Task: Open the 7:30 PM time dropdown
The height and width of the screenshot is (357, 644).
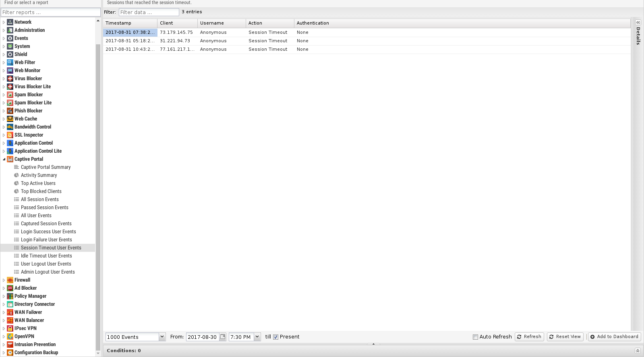Action: [x=257, y=337]
